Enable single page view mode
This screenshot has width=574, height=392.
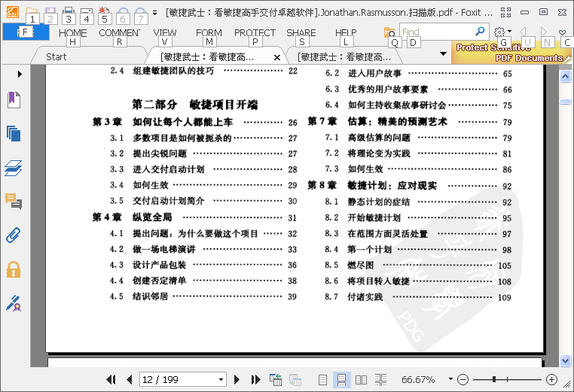(x=322, y=380)
